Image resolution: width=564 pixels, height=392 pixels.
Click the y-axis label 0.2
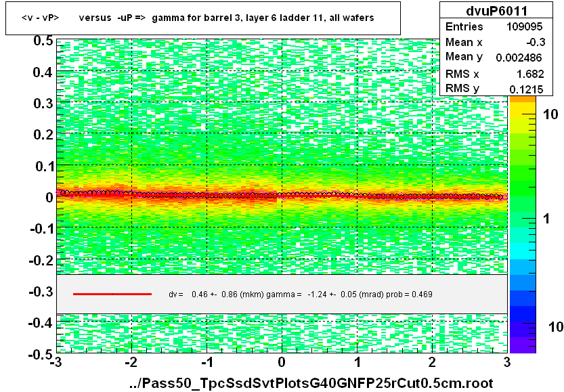[43, 135]
